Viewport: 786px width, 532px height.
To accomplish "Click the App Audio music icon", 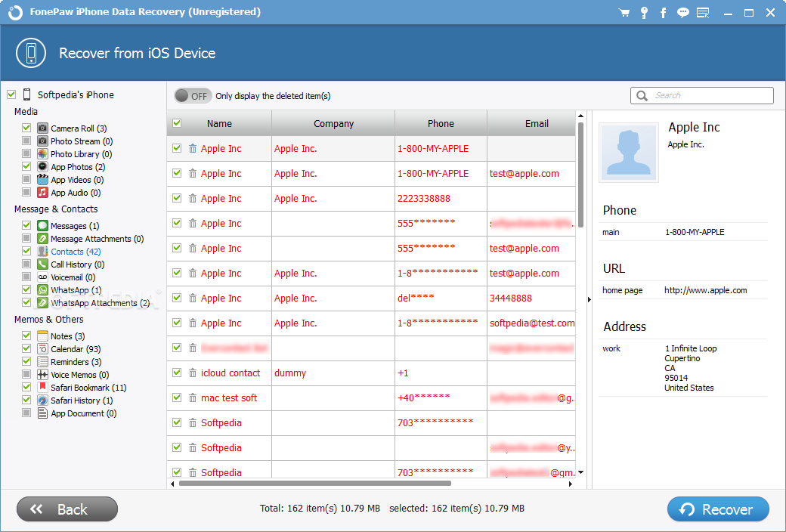I will (42, 193).
